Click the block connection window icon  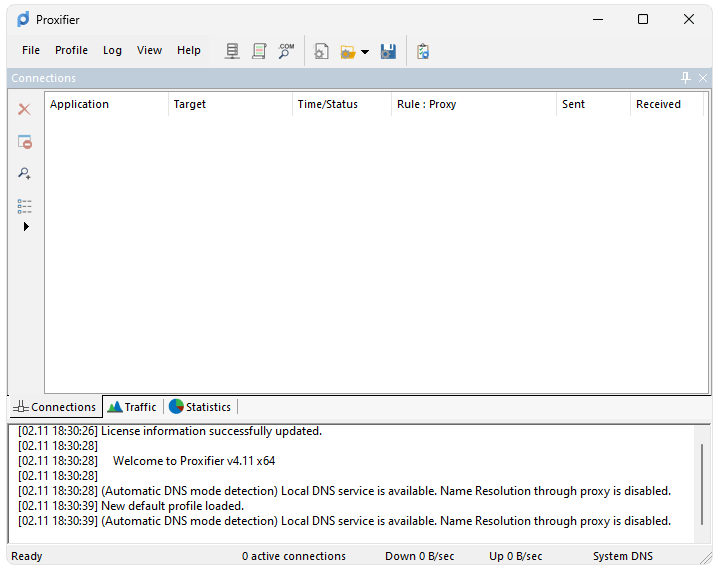25,141
